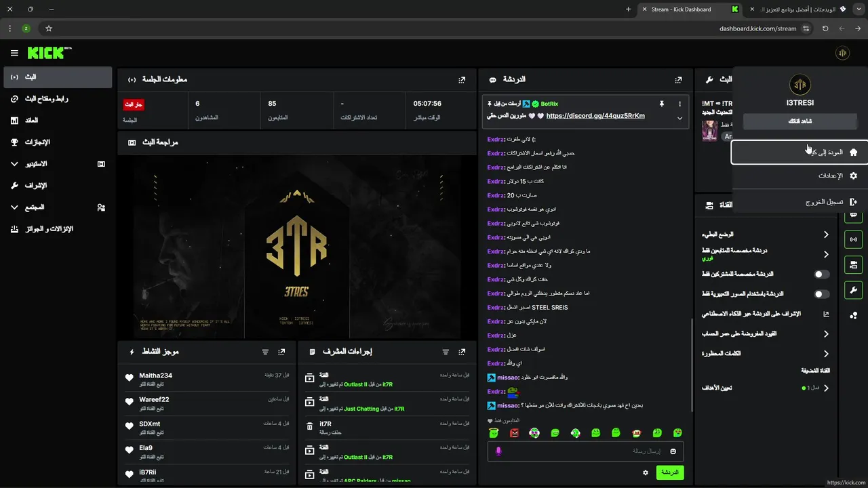Open the emoji picker in the message box

673,451
